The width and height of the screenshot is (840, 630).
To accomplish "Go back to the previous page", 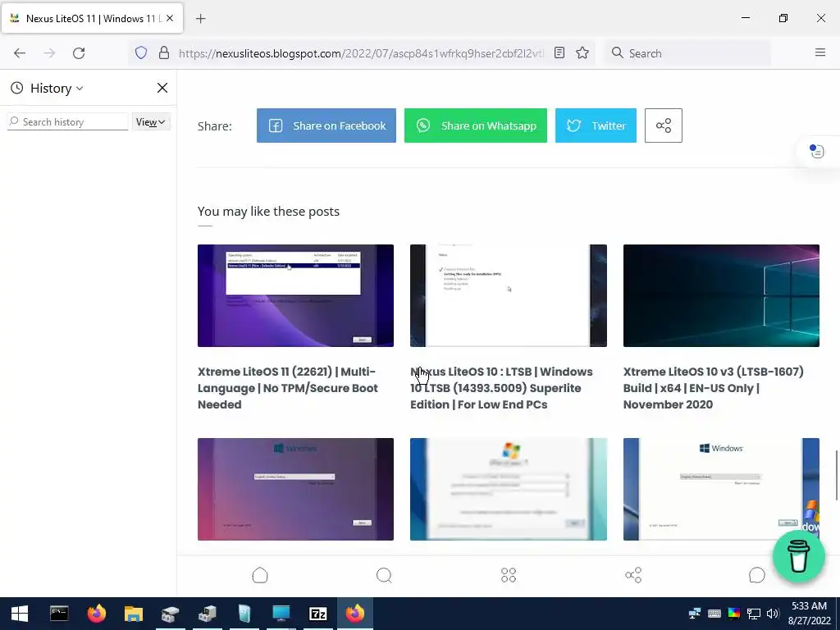I will tap(20, 53).
